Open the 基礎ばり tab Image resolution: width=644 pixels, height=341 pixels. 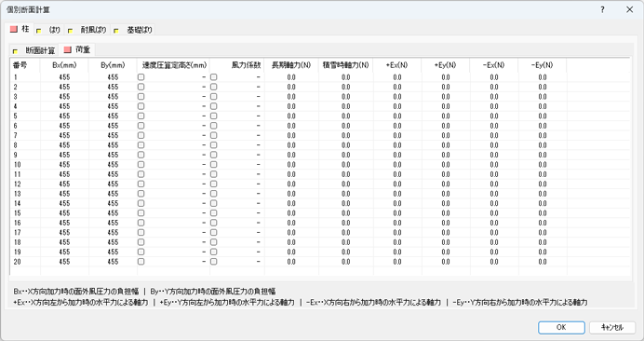point(134,30)
